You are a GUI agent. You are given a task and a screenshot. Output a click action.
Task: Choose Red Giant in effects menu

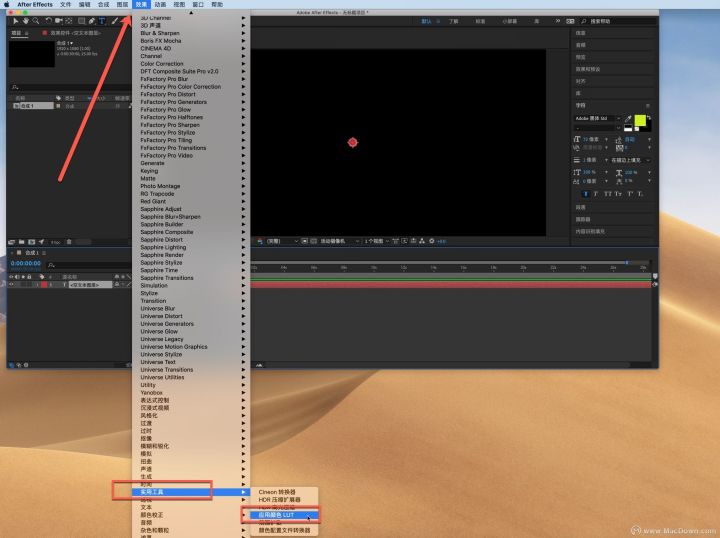pyautogui.click(x=191, y=202)
